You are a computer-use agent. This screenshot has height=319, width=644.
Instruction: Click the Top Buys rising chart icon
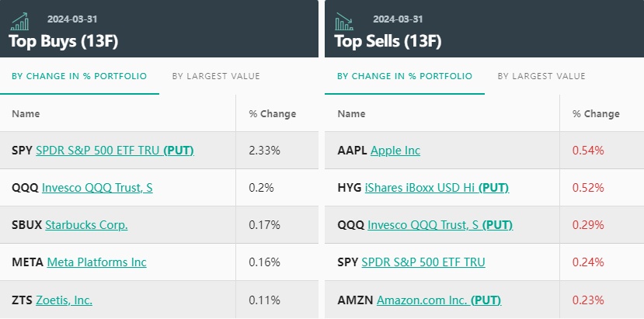(x=21, y=21)
